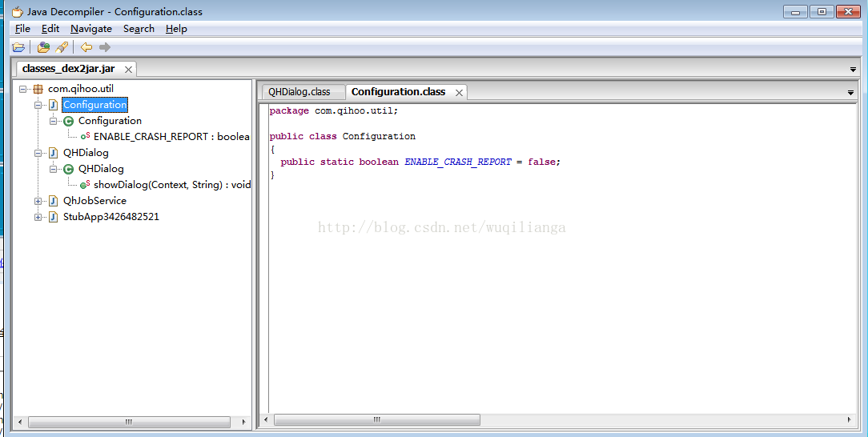The image size is (868, 437).
Task: Collapse the inner QHDialog class node
Action: click(x=54, y=169)
